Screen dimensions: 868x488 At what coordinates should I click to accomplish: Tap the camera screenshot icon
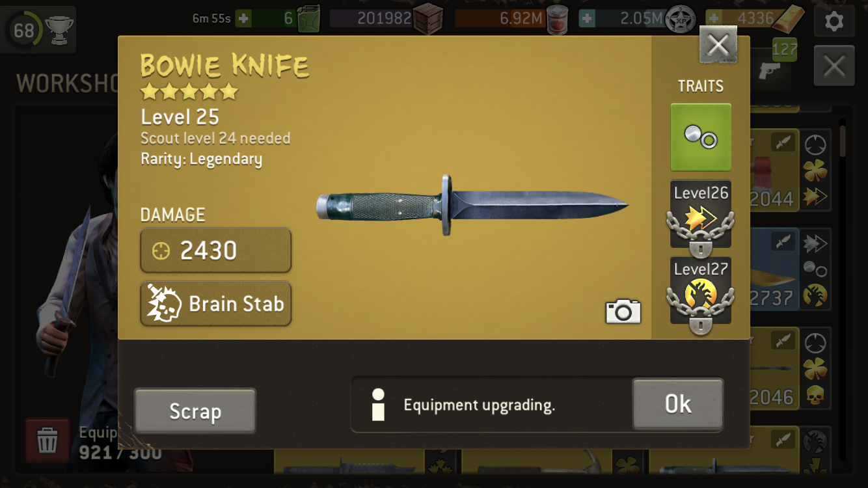[623, 312]
